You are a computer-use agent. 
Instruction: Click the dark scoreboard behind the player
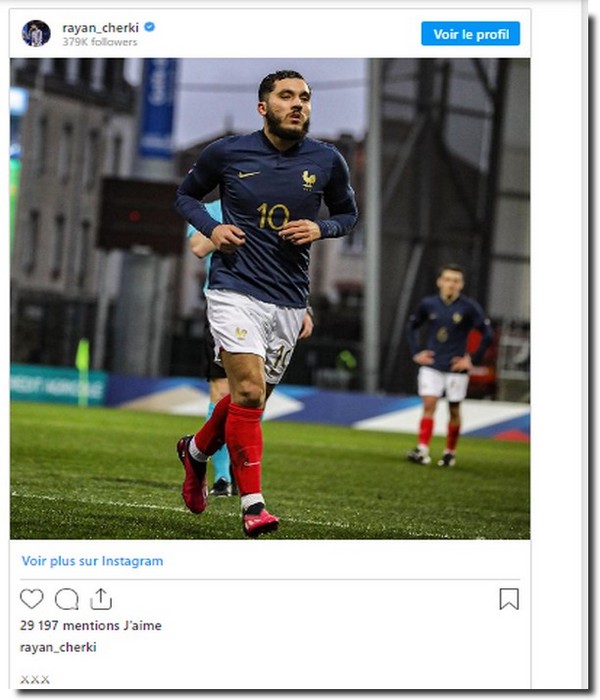click(x=141, y=214)
